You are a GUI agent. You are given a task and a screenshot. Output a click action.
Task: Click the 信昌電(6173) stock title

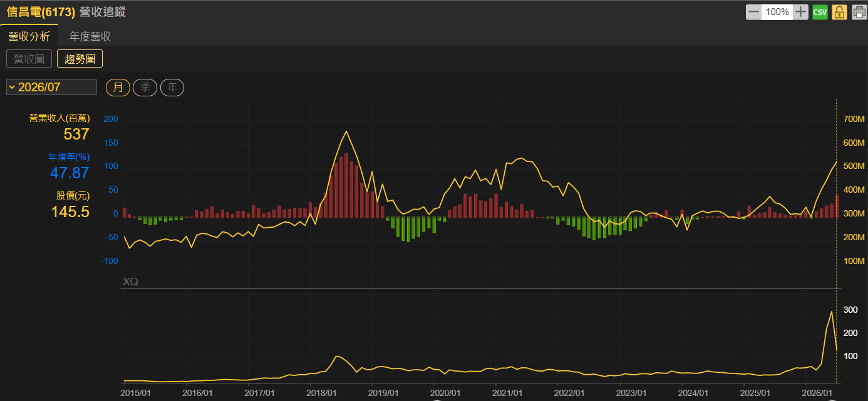pos(41,11)
